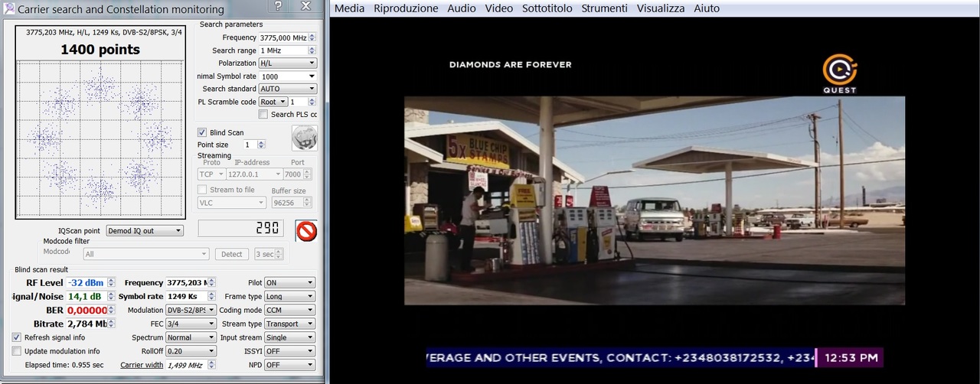Click the constellation diagram plot
The height and width of the screenshot is (384, 980).
pos(100,138)
